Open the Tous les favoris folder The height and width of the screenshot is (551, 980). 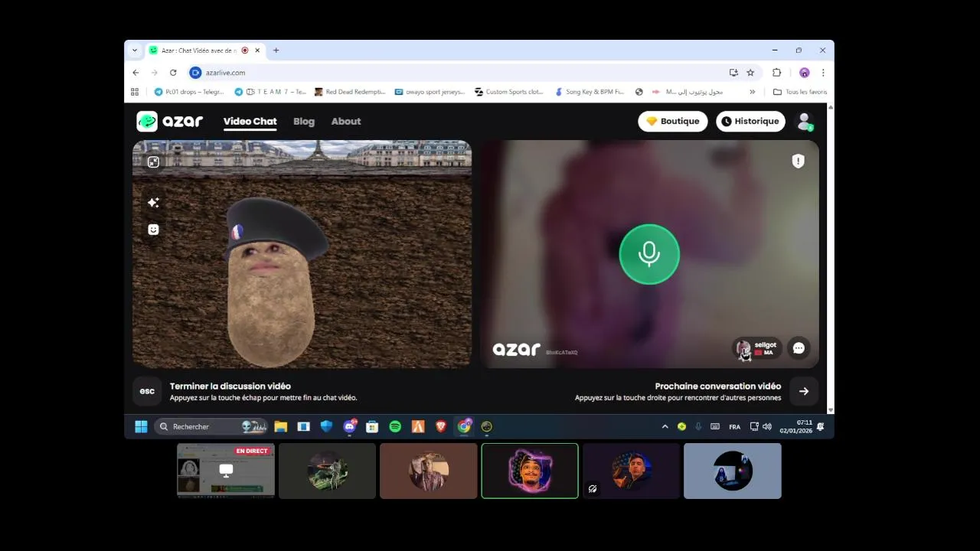[800, 92]
